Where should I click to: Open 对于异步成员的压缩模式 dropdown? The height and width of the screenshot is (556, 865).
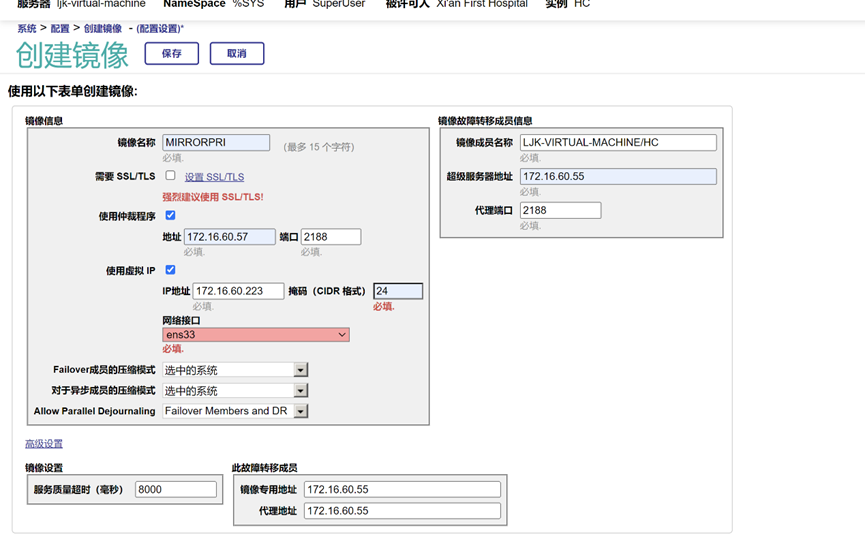point(235,391)
